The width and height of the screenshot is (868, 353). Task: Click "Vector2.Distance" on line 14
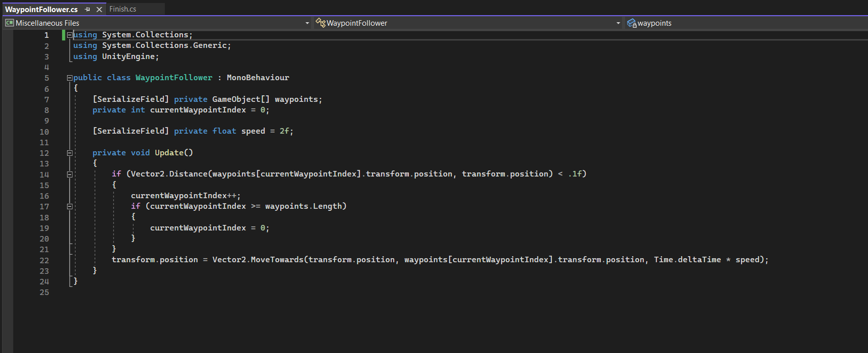[x=169, y=174]
